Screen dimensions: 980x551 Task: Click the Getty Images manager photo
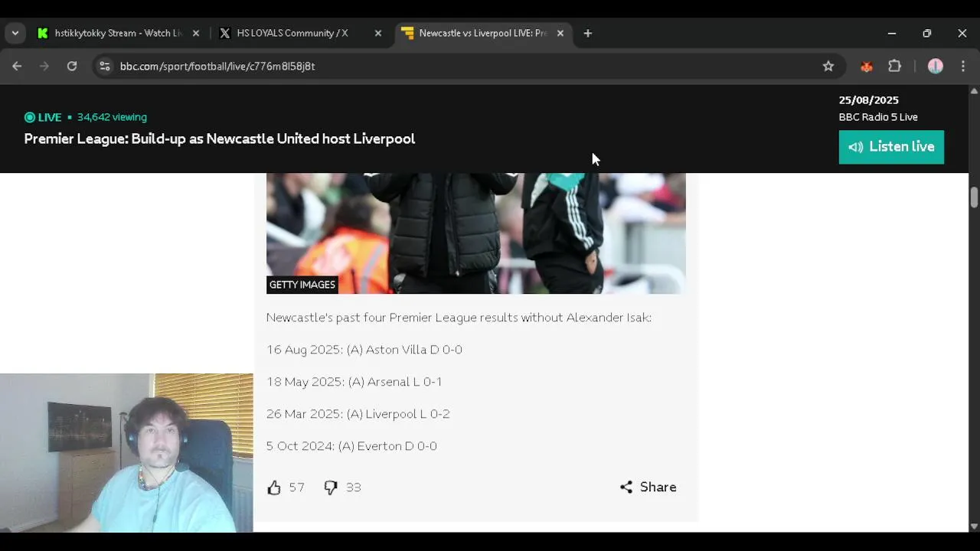click(476, 233)
